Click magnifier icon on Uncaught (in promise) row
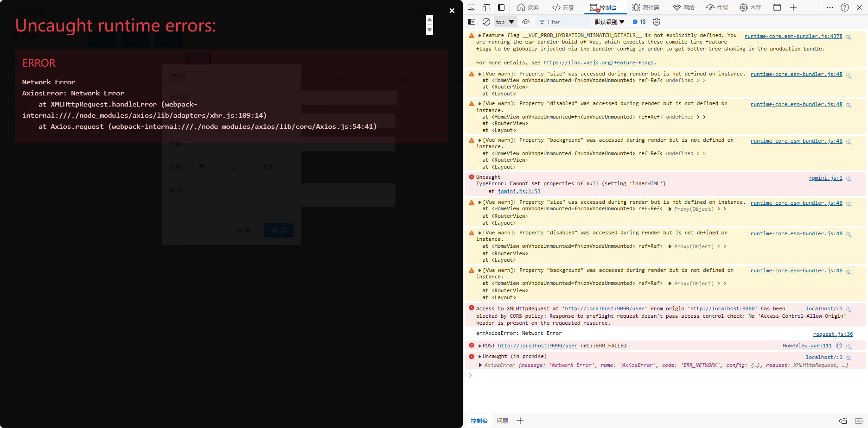Image resolution: width=868 pixels, height=428 pixels. [849, 358]
